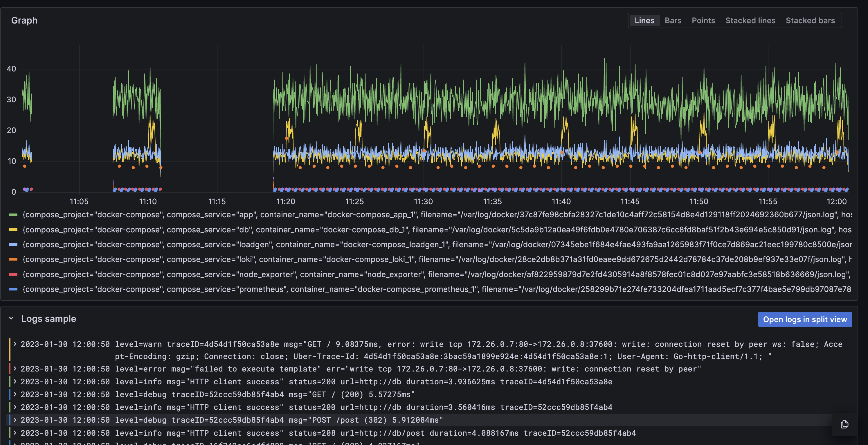Click the red marker for node_exporter series
The width and height of the screenshot is (868, 445).
[x=13, y=274]
